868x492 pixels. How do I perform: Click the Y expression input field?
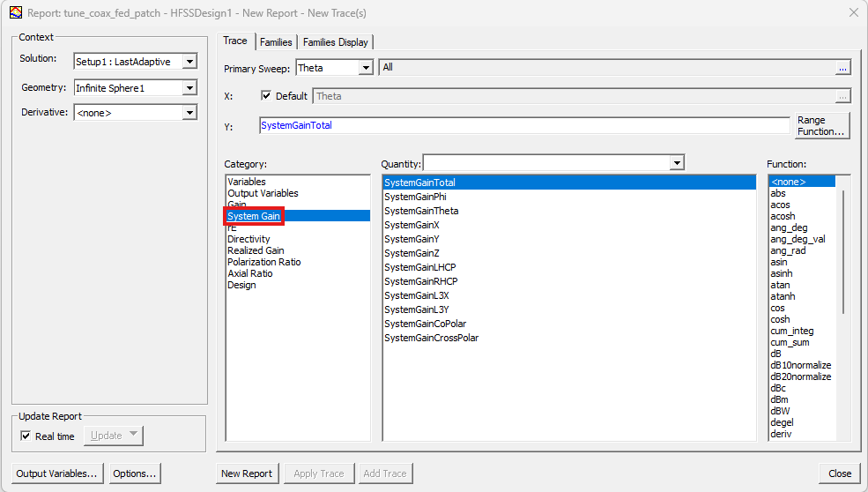523,126
